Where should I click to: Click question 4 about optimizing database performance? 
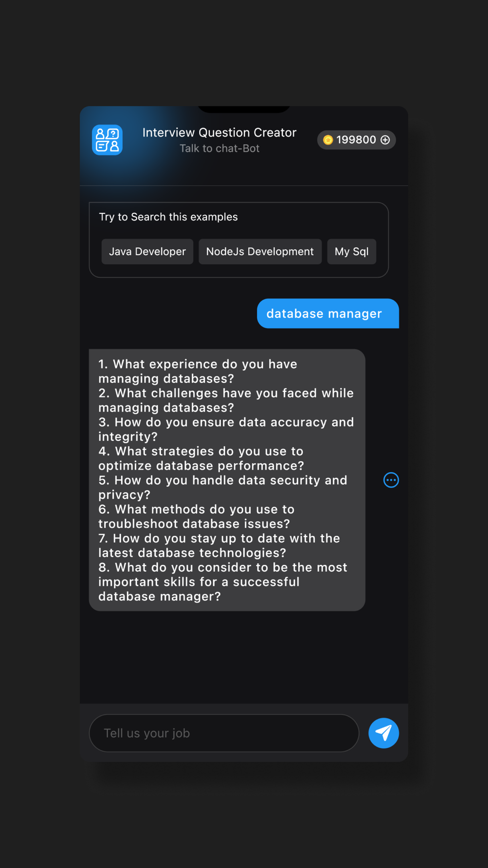(x=201, y=458)
